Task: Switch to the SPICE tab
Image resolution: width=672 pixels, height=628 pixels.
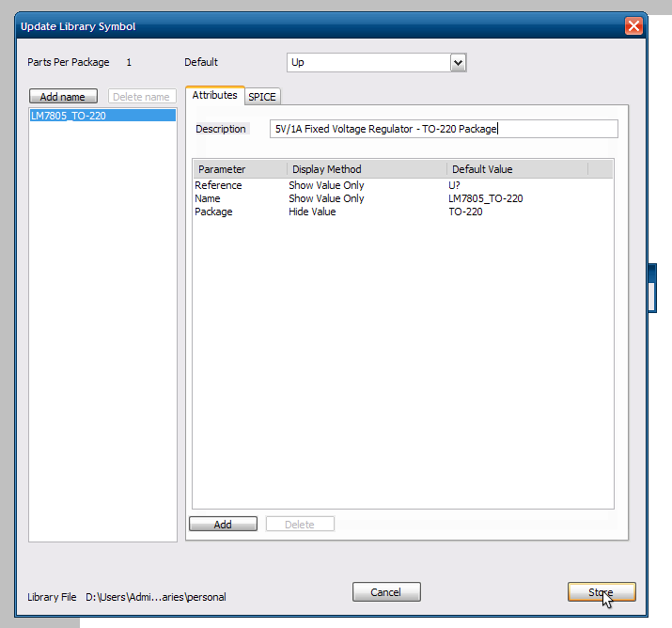Action: tap(262, 97)
